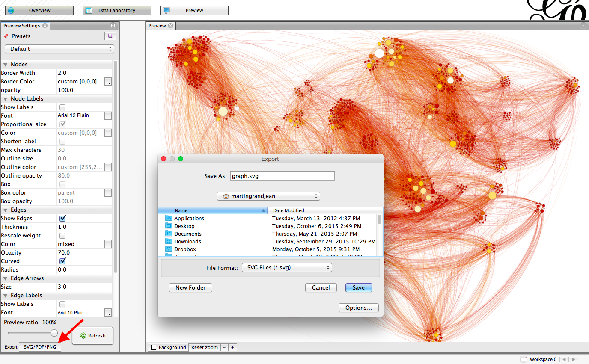Open the martingrandjean location dropdown
The image size is (589, 364).
tap(268, 196)
